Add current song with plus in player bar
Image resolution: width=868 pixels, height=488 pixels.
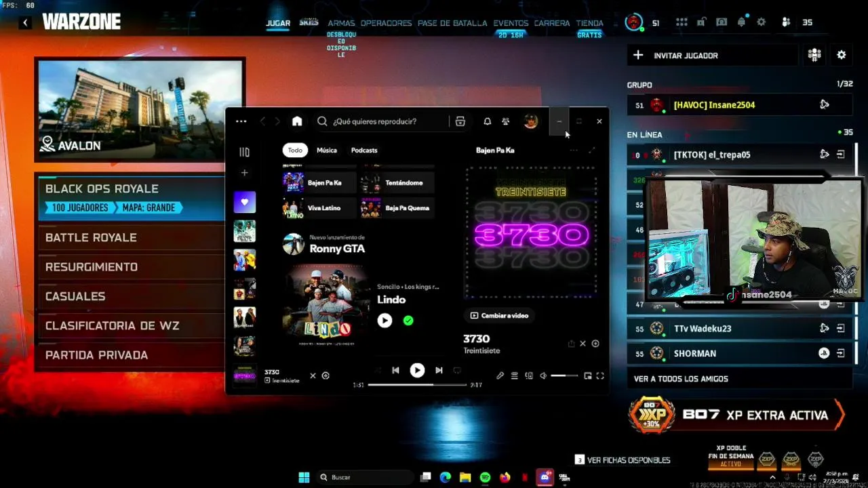click(325, 375)
